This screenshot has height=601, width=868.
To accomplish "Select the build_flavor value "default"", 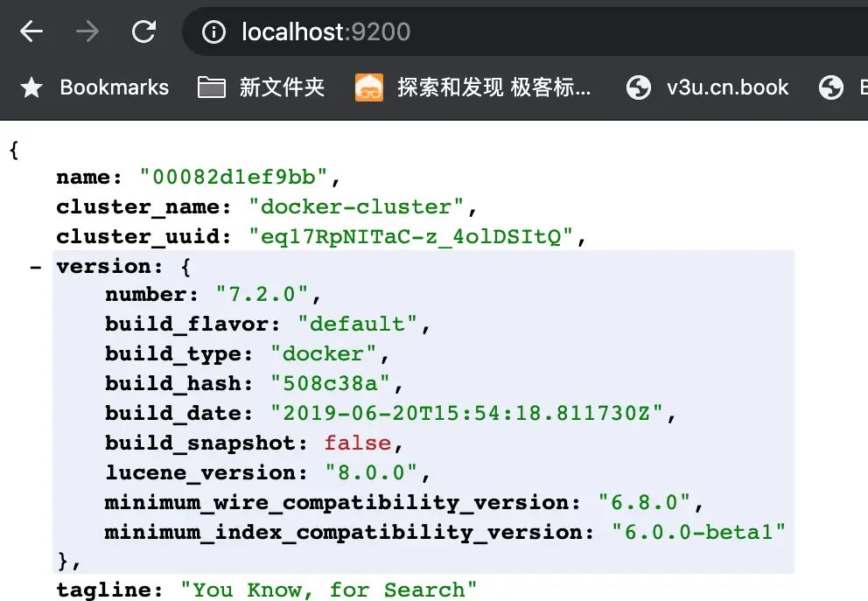I will click(357, 324).
